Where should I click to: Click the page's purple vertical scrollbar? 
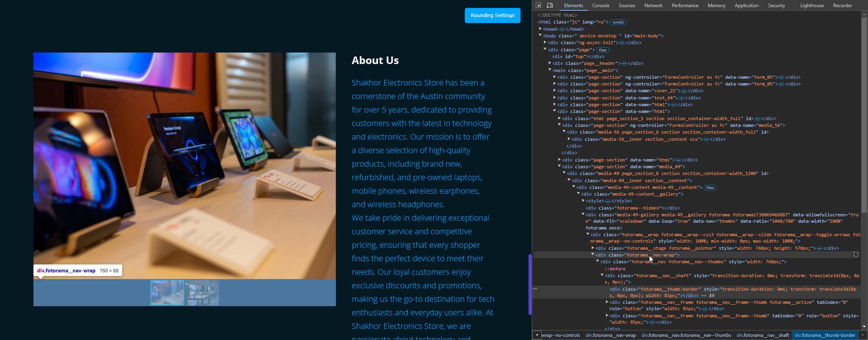tap(530, 284)
